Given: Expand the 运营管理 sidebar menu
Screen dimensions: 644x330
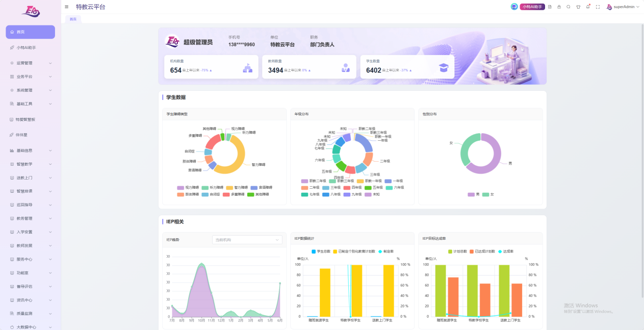Looking at the screenshot, I should 31,63.
